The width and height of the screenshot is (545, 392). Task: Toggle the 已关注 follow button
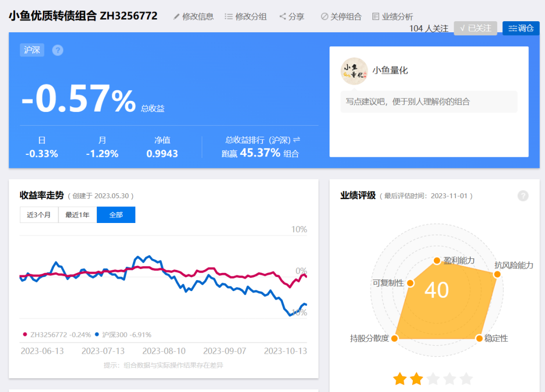coord(475,28)
